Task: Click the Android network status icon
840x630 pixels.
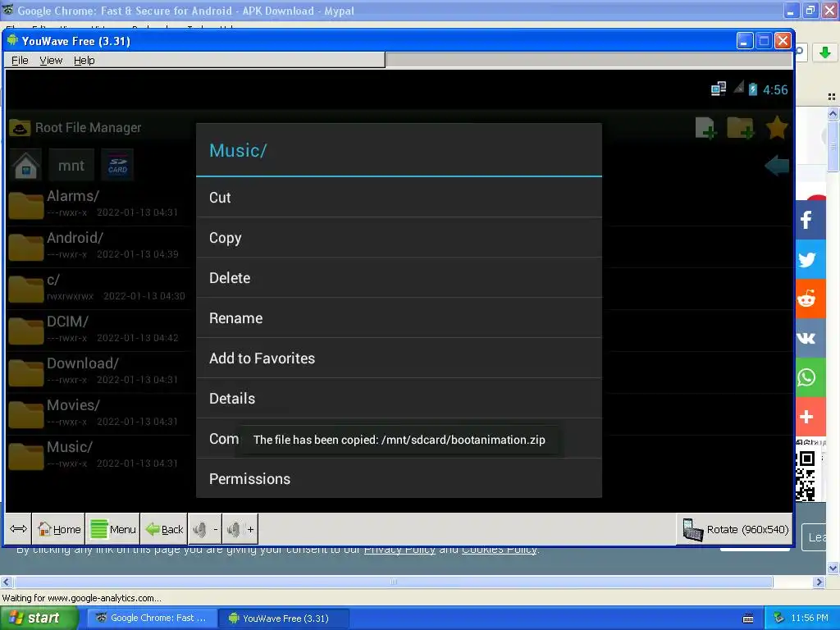Action: point(718,89)
